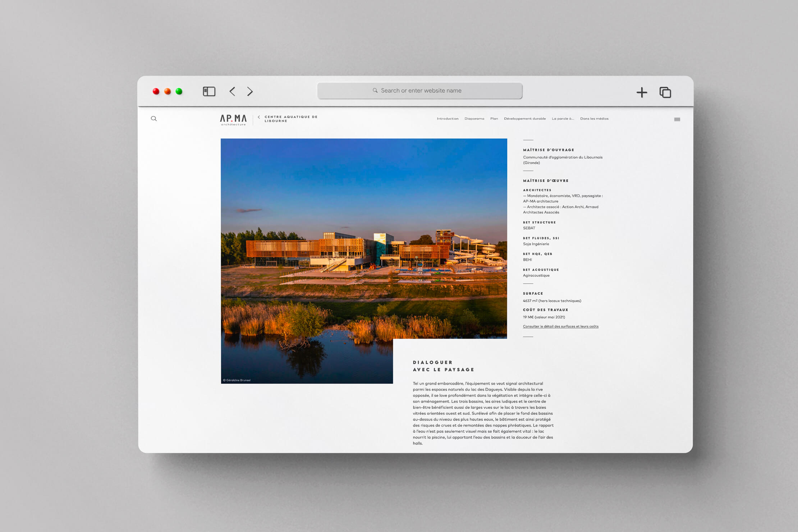Viewport: 798px width, 532px height.
Task: Click 'Consulter le détail des surfaces et leurs coûts'
Action: tap(560, 326)
